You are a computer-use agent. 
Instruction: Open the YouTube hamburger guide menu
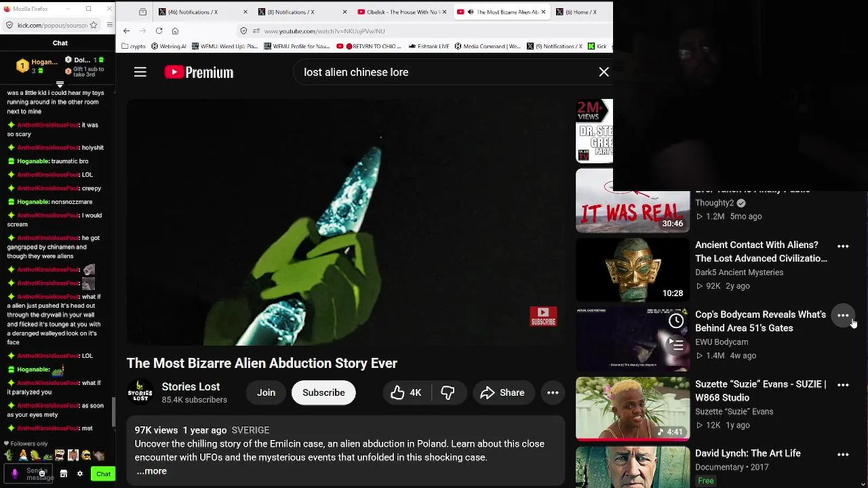(140, 73)
